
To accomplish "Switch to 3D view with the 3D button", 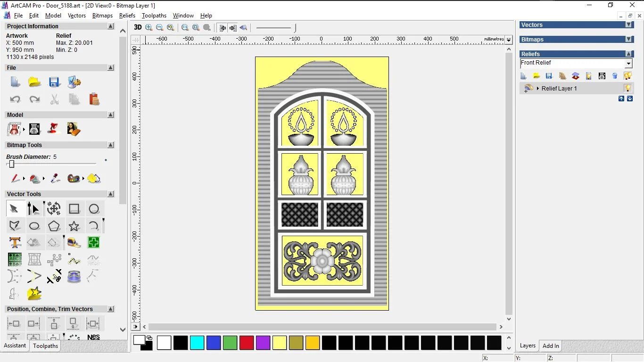I will (137, 27).
